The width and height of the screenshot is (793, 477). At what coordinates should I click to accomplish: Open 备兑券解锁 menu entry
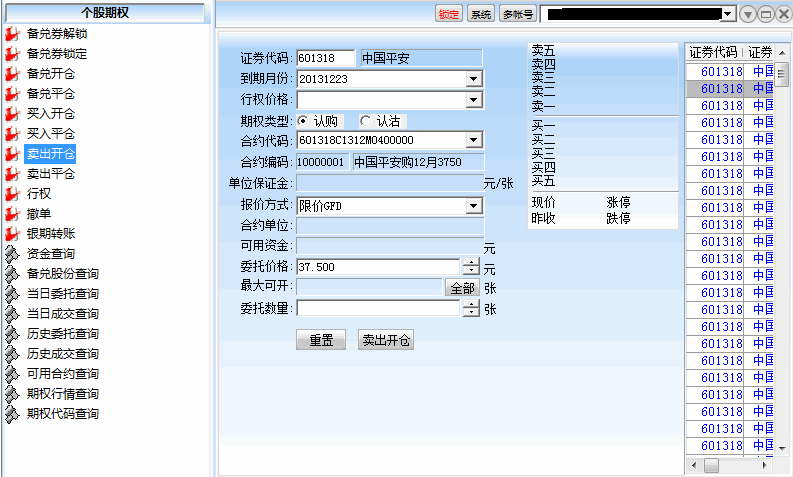pyautogui.click(x=57, y=34)
